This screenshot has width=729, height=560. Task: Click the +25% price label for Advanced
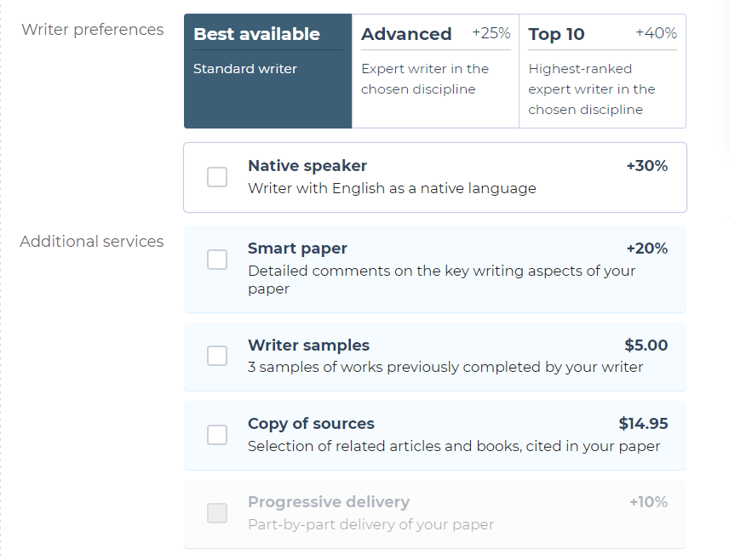(492, 32)
